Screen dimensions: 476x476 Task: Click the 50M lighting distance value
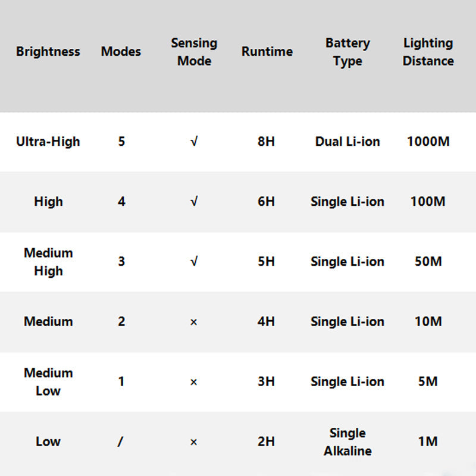[428, 261]
